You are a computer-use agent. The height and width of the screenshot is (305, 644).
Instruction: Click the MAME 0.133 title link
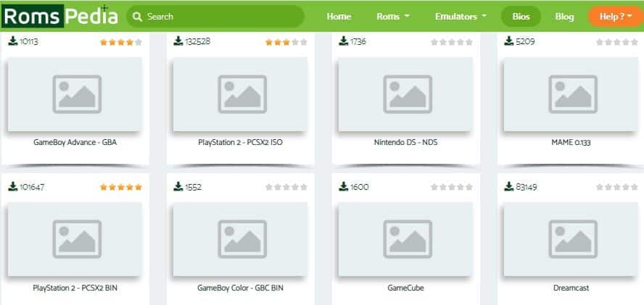pyautogui.click(x=571, y=143)
